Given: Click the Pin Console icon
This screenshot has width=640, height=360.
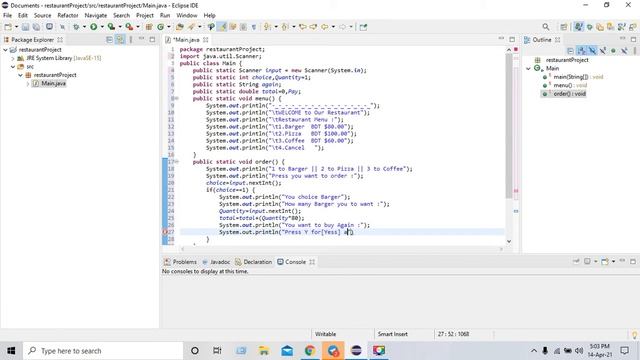Looking at the screenshot, I should tap(576, 261).
